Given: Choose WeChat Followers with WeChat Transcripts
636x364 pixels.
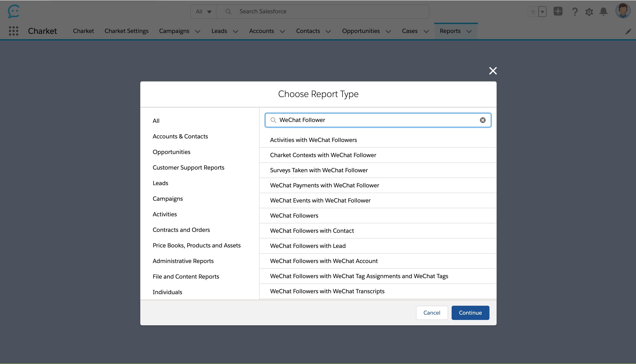Looking at the screenshot, I should pos(378,291).
